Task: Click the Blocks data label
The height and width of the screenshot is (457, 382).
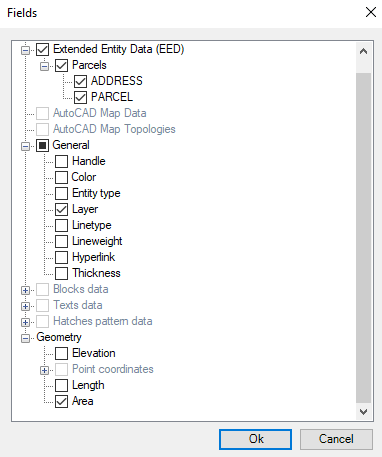Action: [81, 289]
